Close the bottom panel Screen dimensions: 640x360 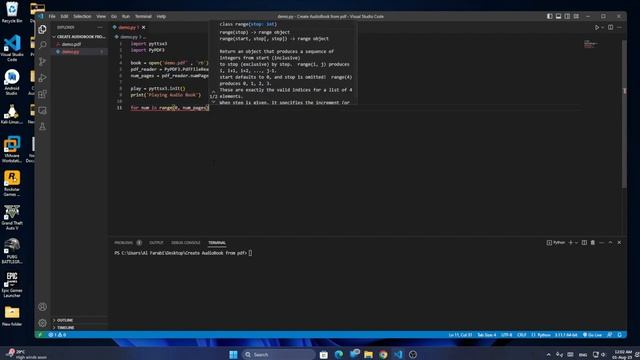pos(619,242)
